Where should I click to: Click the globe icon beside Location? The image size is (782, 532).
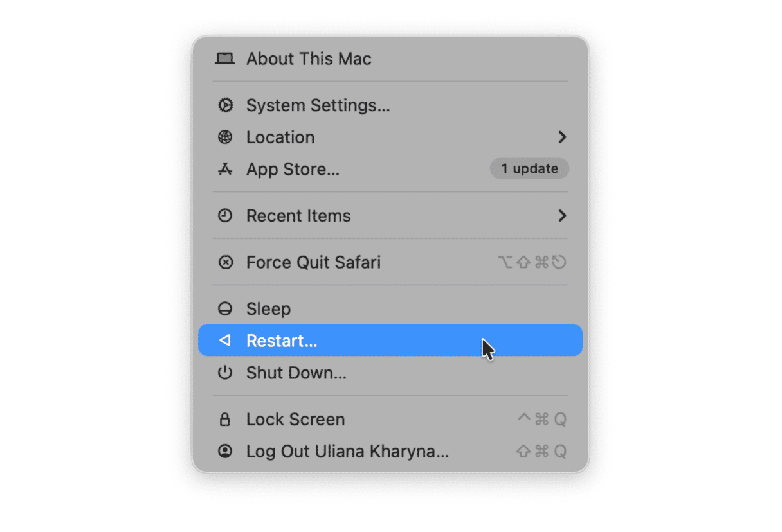pos(225,137)
